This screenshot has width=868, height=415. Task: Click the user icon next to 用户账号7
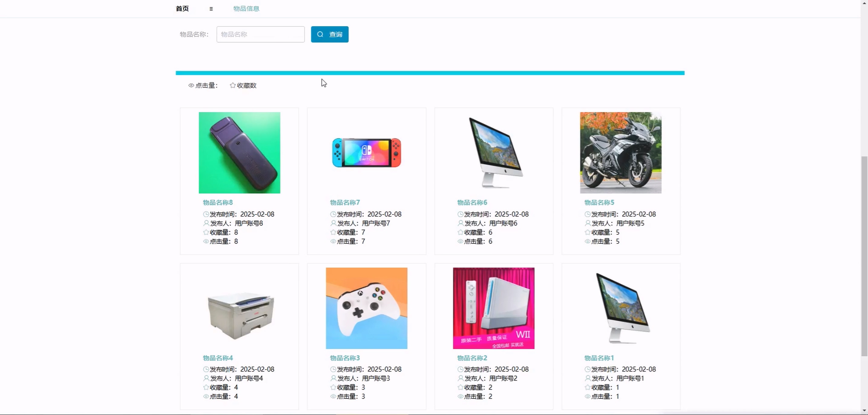coord(333,223)
